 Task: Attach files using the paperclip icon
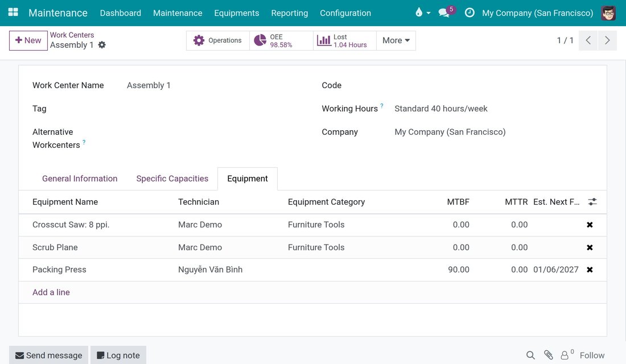548,355
